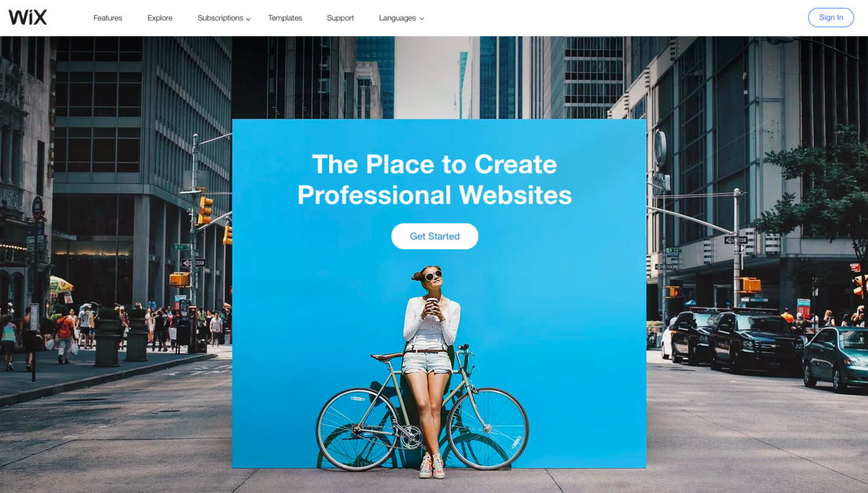Screen dimensions: 868x493
Task: Click the Wix logo
Action: coord(27,17)
